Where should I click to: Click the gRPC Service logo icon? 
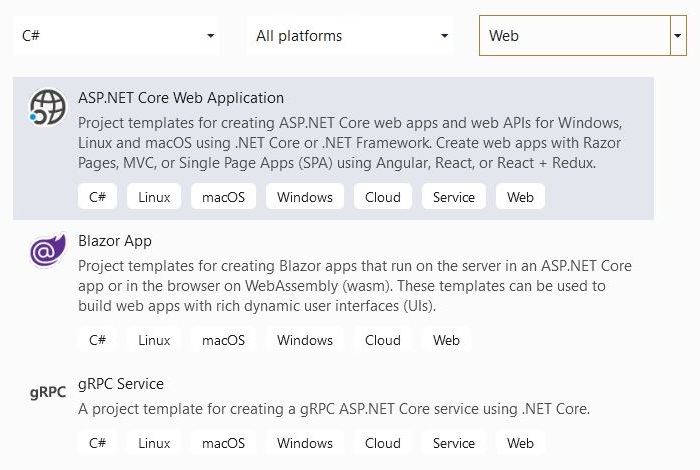[48, 392]
